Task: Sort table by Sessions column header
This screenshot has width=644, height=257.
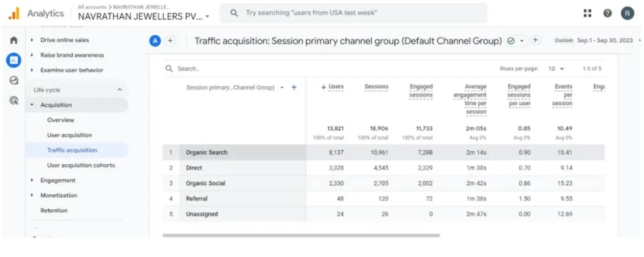Action: [376, 87]
